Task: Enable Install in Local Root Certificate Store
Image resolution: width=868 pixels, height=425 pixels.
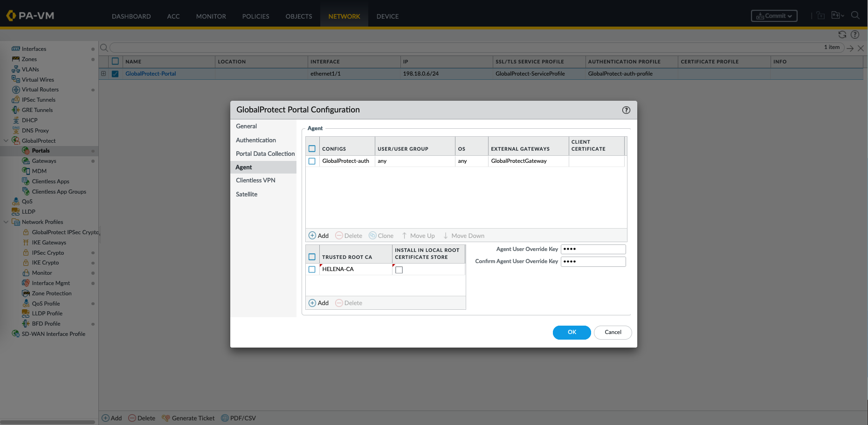Action: (399, 270)
